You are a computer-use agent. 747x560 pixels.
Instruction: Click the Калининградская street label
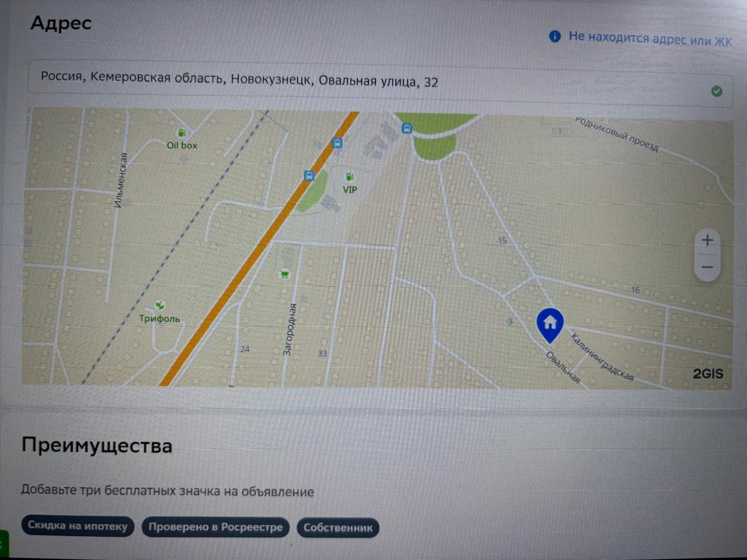[602, 356]
